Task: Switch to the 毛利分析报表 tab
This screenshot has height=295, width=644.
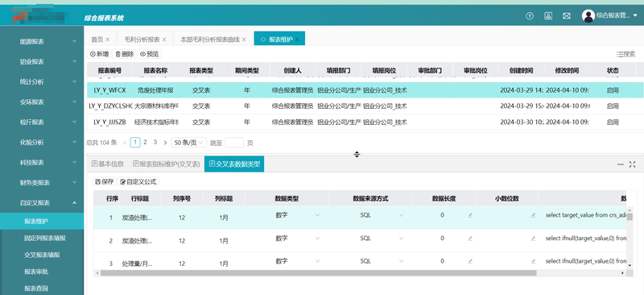Action: point(142,39)
